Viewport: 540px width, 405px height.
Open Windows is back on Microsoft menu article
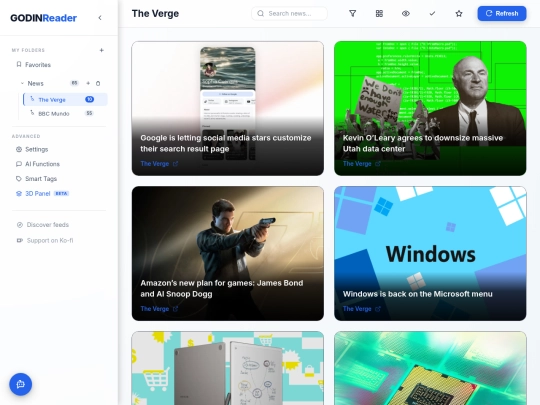coord(430,253)
